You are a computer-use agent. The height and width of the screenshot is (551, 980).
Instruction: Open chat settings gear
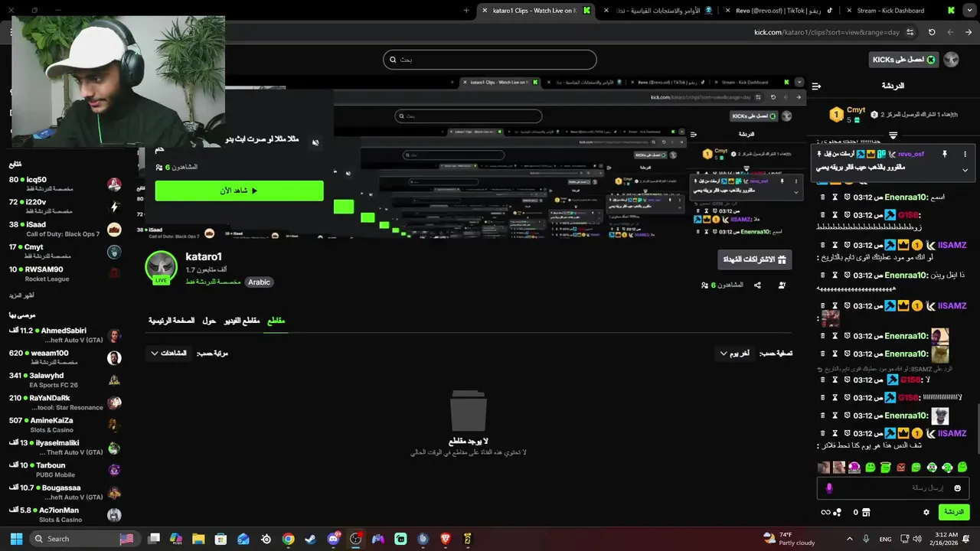click(926, 512)
